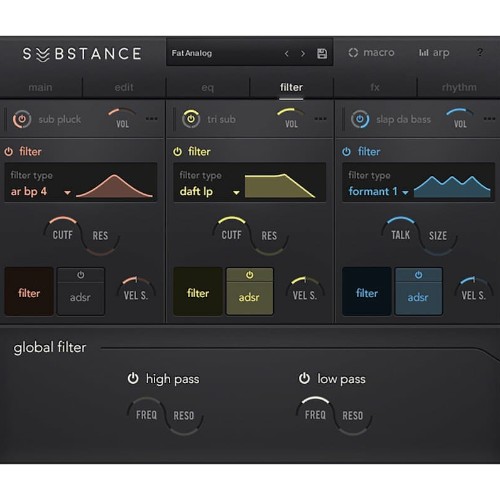The width and height of the screenshot is (500, 500).
Task: Open sub pluck layer options menu
Action: (x=152, y=118)
